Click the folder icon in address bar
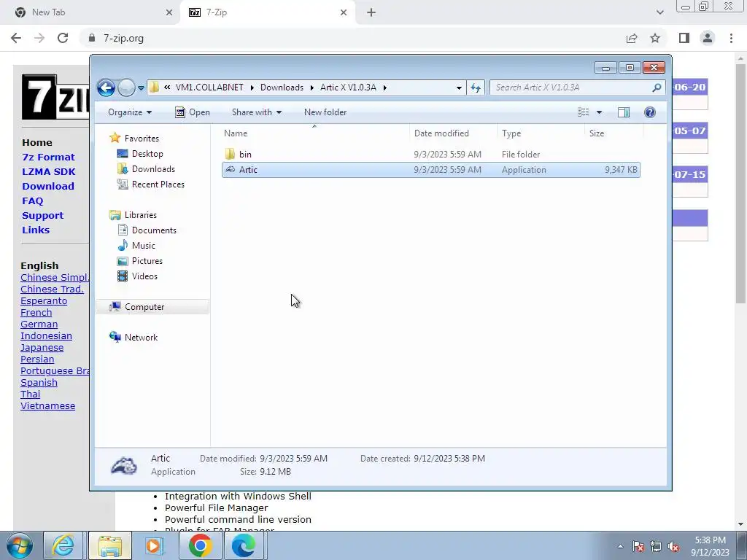Viewport: 747px width, 560px height. click(154, 87)
